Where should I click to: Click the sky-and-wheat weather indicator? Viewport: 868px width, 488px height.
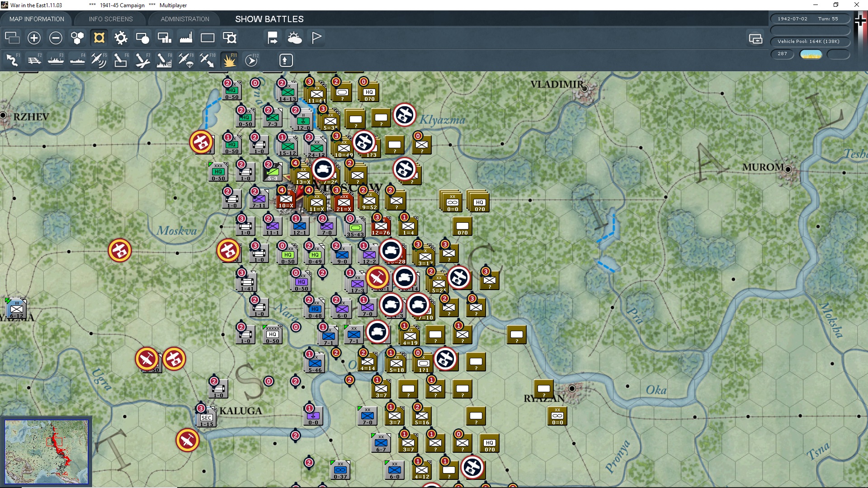(x=811, y=54)
